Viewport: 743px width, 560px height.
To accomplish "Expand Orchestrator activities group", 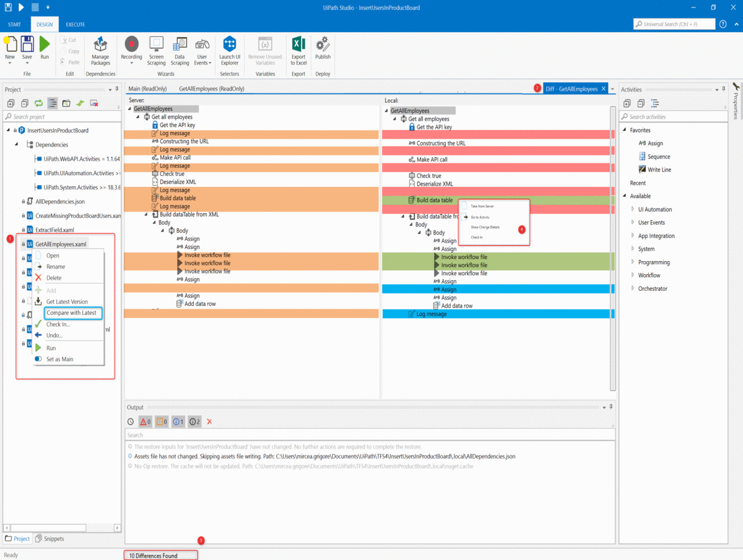I will click(x=632, y=288).
